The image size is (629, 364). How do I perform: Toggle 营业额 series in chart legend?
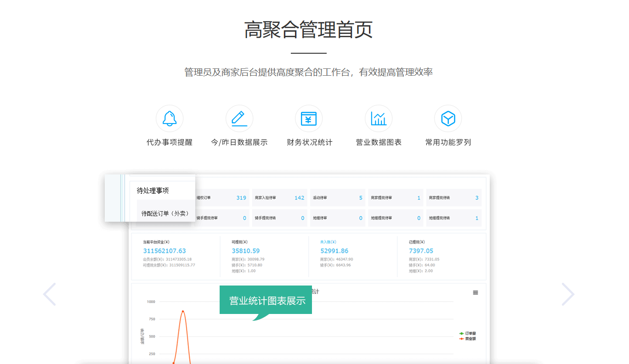[x=468, y=339]
